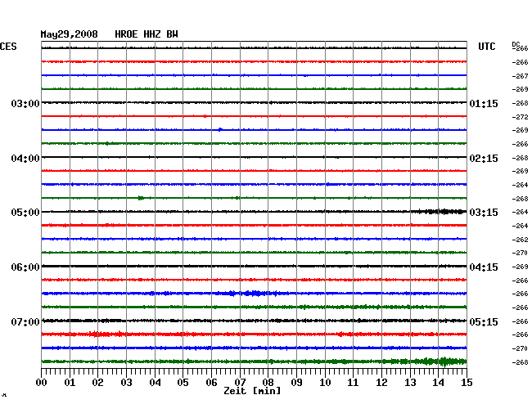Screen dimensions: 532x404
Task: Click minute tick label 15
Action: 467,383
